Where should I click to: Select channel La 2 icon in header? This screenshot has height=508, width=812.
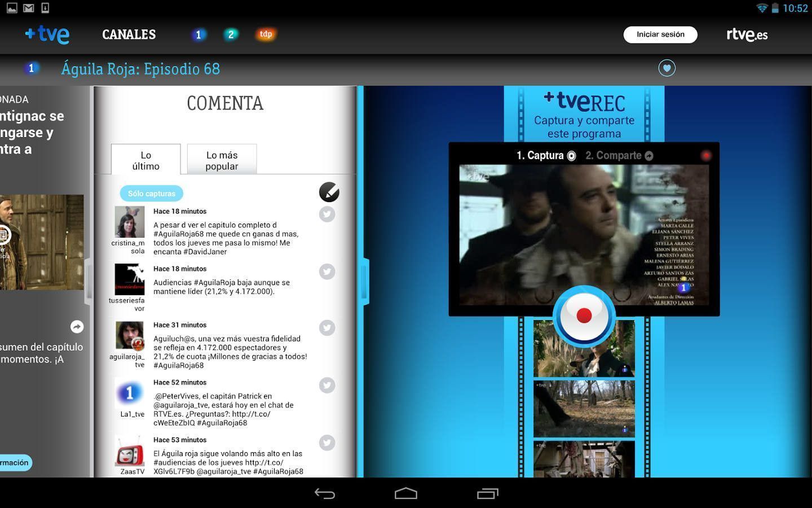click(231, 34)
